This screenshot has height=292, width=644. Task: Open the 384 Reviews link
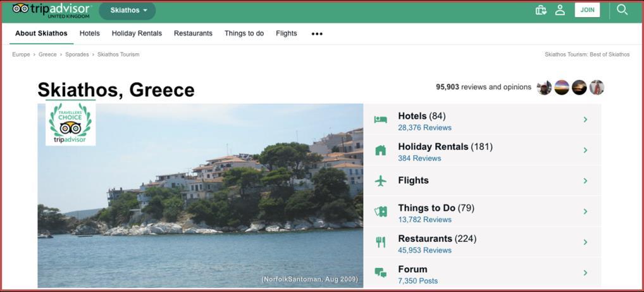[x=419, y=158]
